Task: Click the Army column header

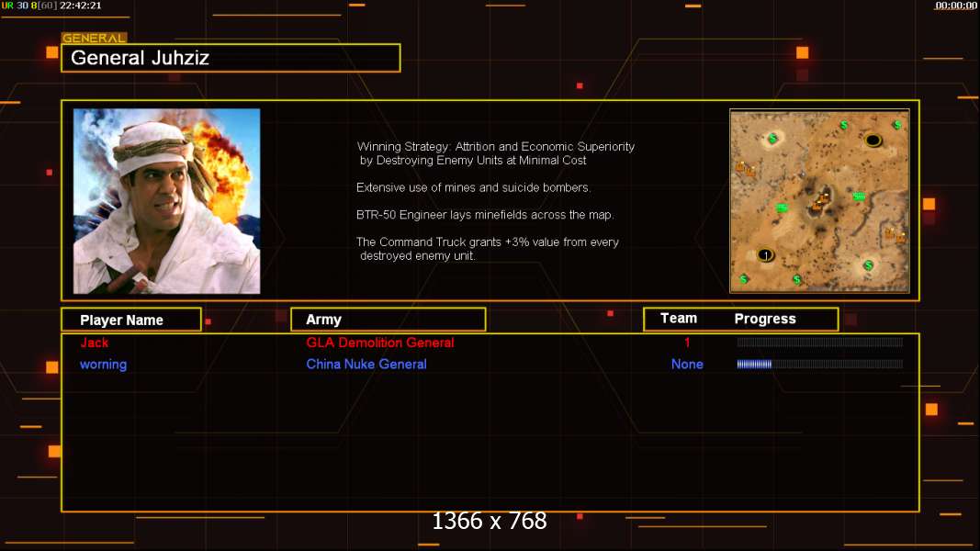Action: tap(389, 320)
